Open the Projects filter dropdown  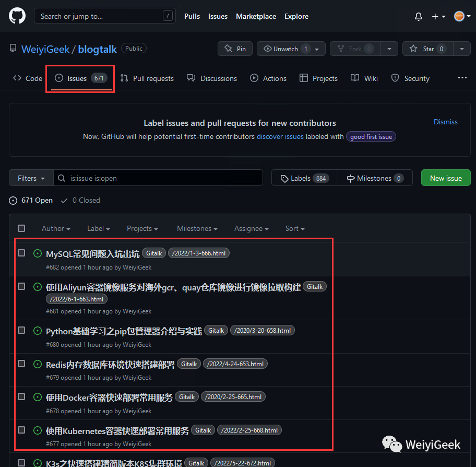(x=142, y=228)
